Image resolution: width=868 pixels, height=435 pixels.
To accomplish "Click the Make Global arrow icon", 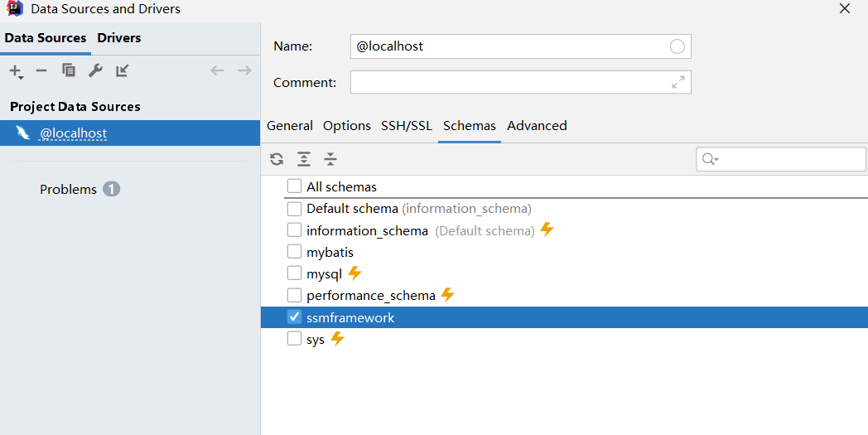I will click(122, 70).
